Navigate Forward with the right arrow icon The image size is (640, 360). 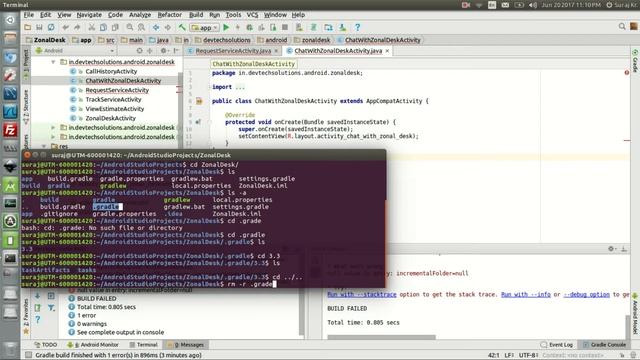[168, 27]
